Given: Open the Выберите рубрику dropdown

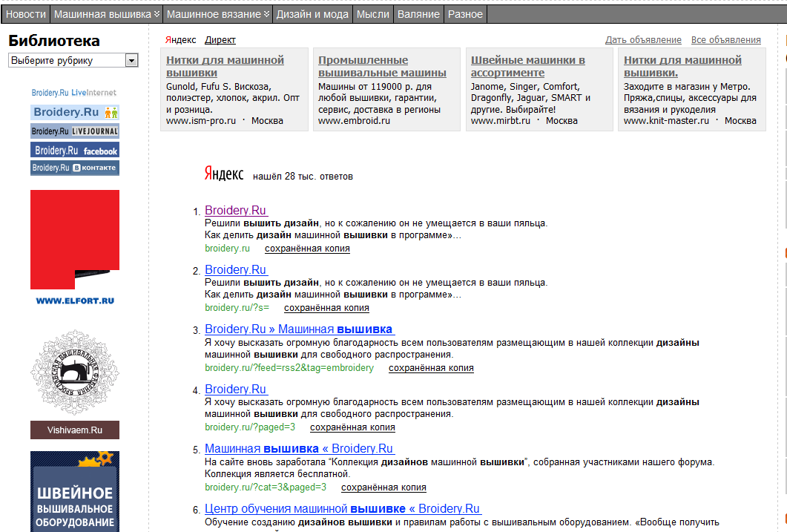Looking at the screenshot, I should (x=73, y=60).
